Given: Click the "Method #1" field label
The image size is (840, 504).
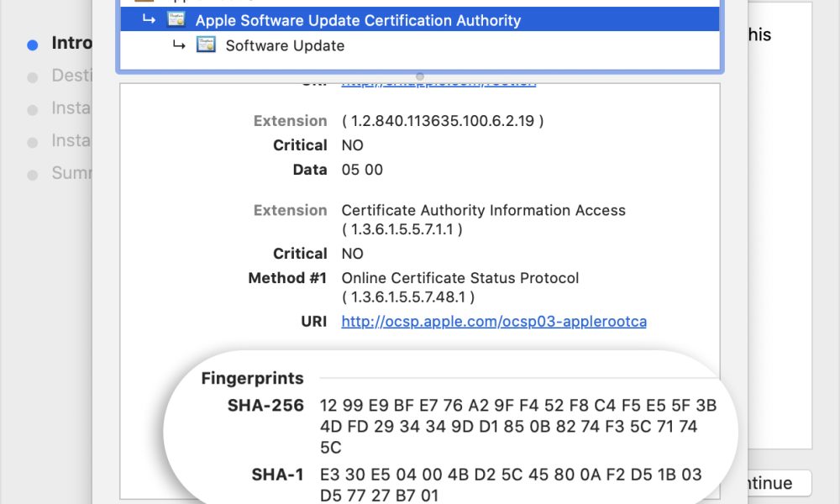Looking at the screenshot, I should tap(287, 278).
